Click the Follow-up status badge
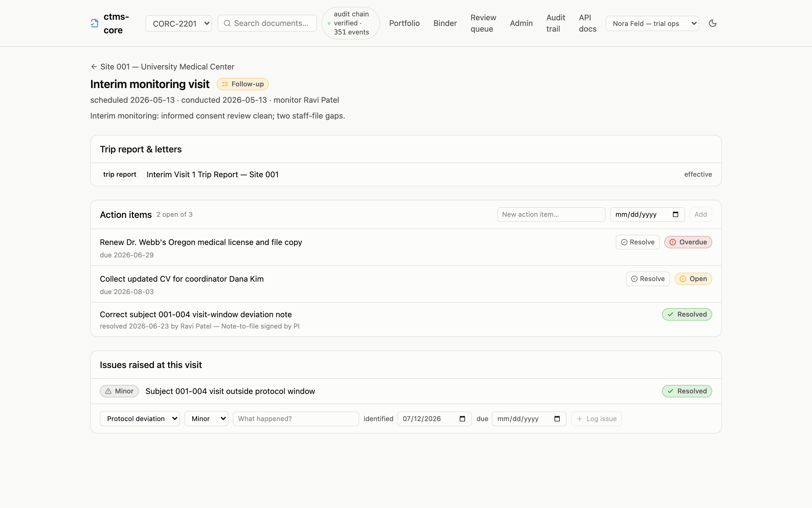This screenshot has height=508, width=812. 242,84
